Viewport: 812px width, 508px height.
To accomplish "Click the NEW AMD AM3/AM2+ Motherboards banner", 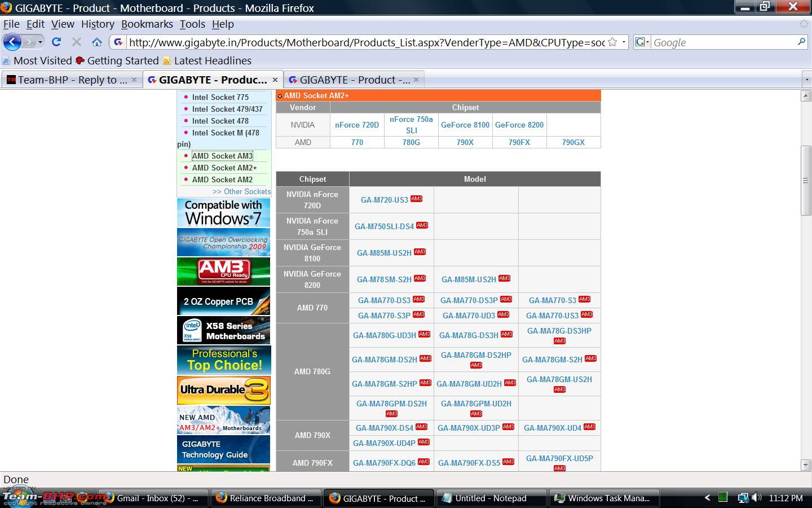I will 223,419.
